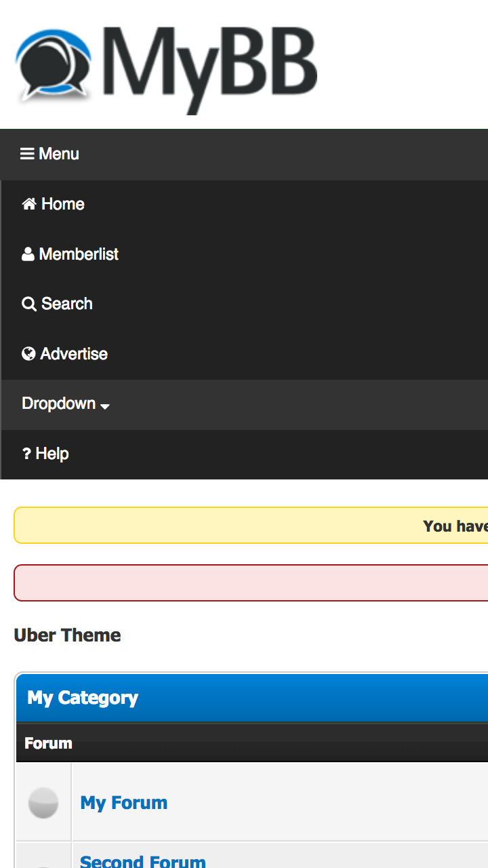Click the Advertise globe icon

[28, 353]
